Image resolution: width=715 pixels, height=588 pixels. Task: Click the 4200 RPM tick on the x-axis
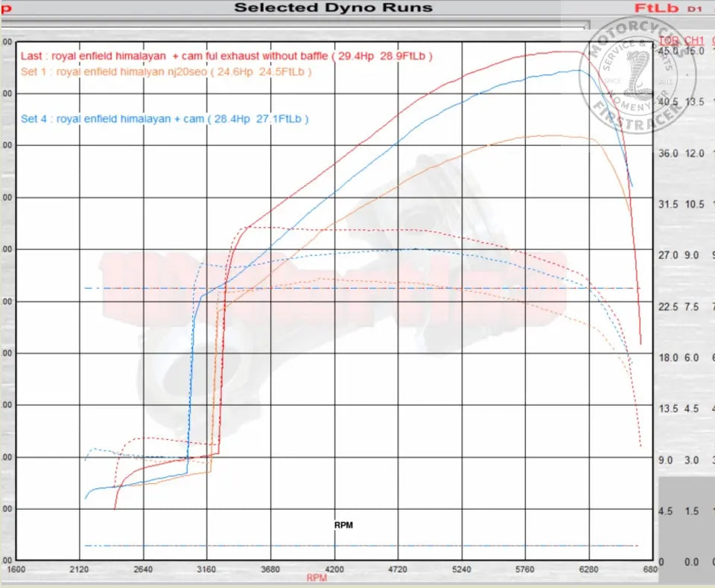click(334, 569)
